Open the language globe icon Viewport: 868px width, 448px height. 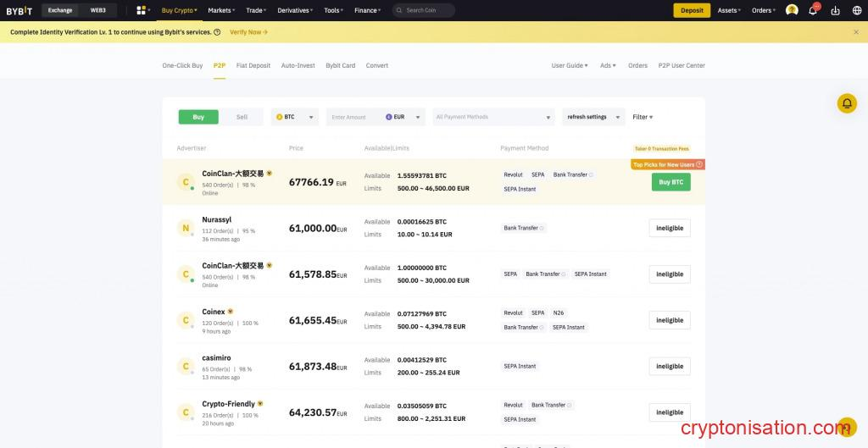coord(856,10)
